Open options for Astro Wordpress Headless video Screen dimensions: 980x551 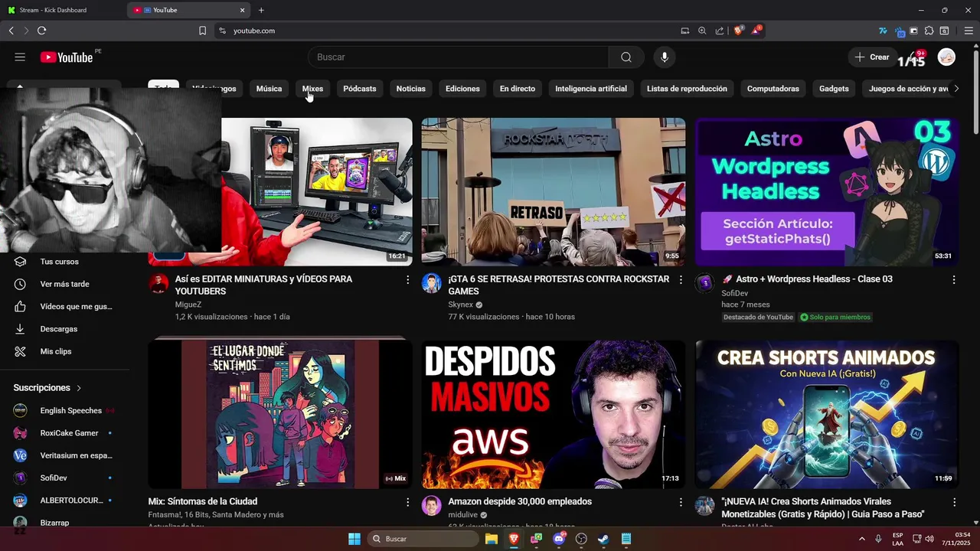[x=954, y=280]
